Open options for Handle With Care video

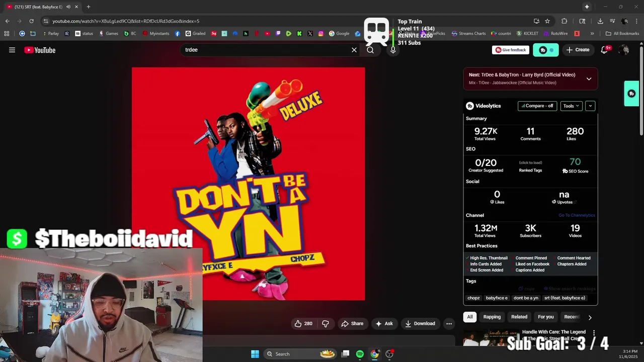pyautogui.click(x=594, y=333)
